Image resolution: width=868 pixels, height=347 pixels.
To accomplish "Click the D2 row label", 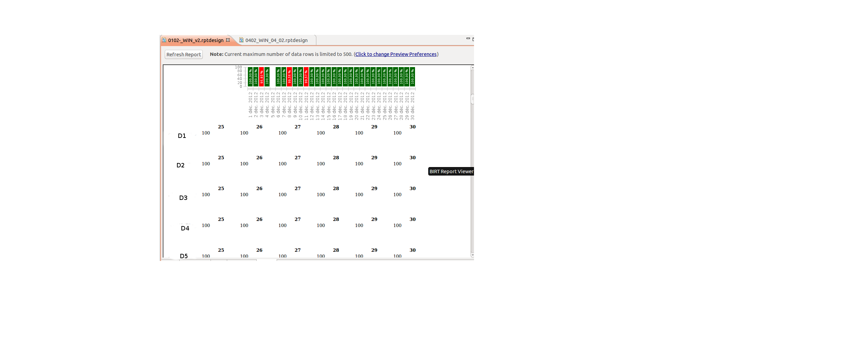I will pyautogui.click(x=180, y=165).
